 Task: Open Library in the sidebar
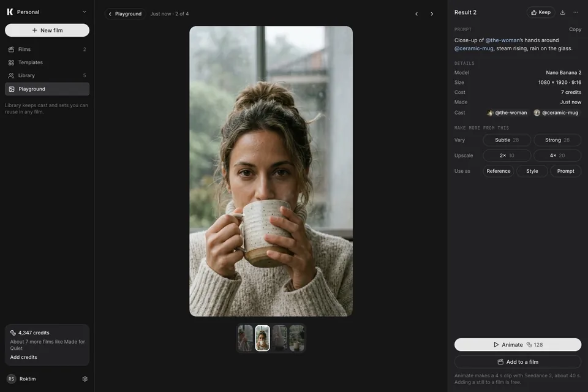(47, 76)
